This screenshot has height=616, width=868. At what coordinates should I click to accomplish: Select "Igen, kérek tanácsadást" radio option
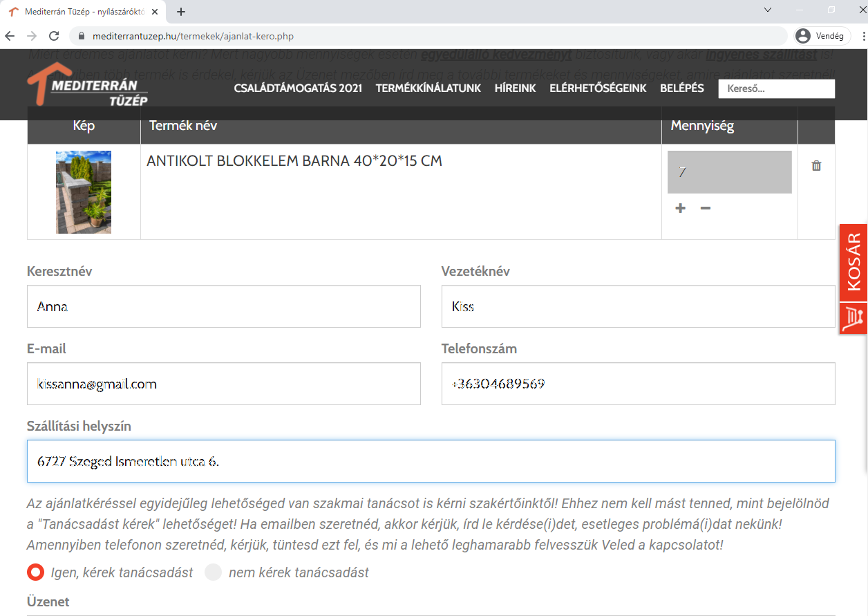[x=36, y=572]
